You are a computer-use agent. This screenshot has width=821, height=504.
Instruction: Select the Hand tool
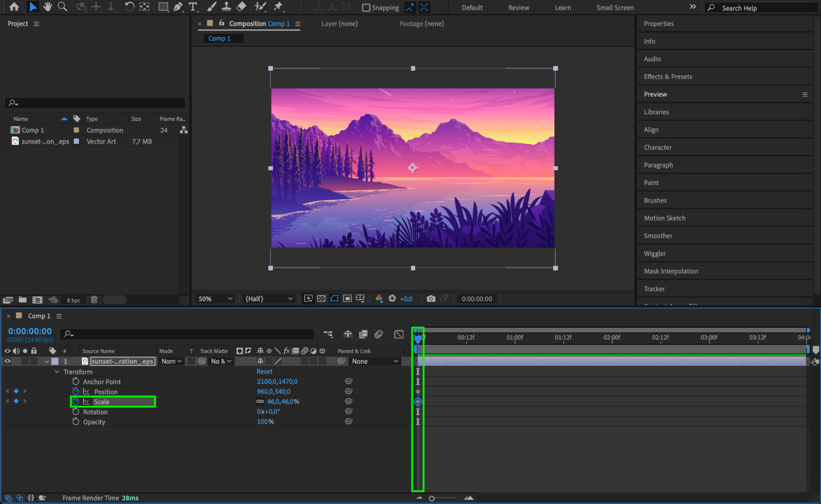point(48,7)
